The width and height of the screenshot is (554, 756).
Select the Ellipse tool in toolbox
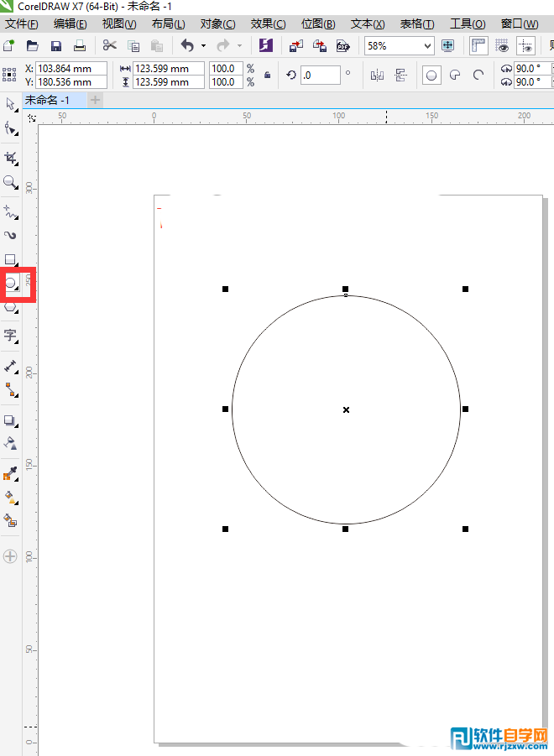[x=10, y=284]
